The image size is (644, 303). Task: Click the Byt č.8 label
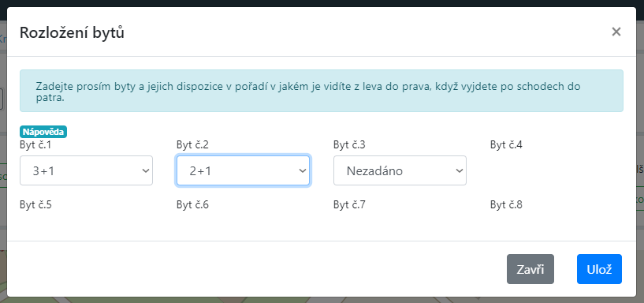[506, 204]
